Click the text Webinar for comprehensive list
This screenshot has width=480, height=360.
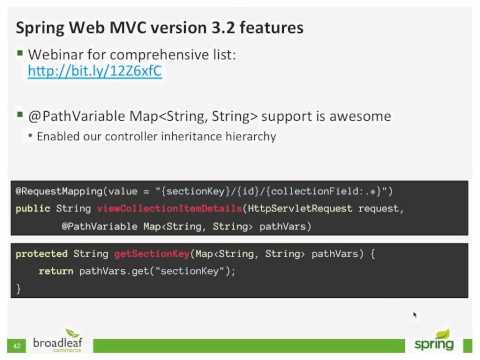tap(132, 55)
